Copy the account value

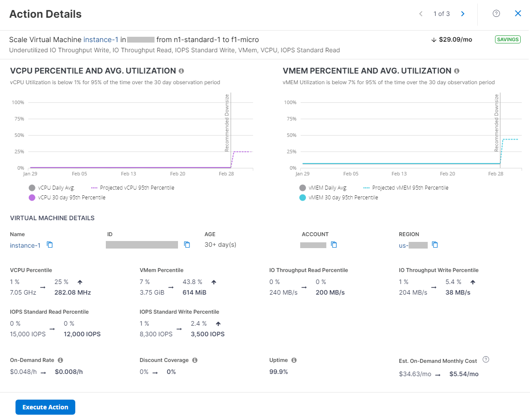(334, 245)
